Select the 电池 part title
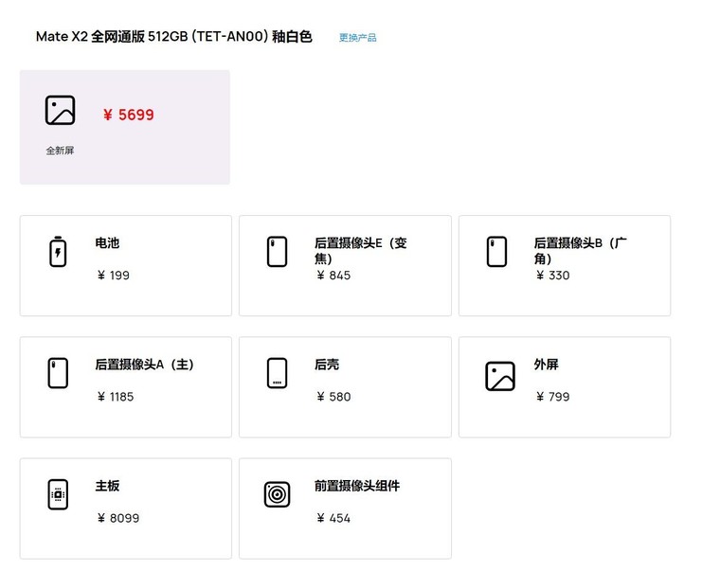Image resolution: width=720 pixels, height=588 pixels. tap(107, 243)
